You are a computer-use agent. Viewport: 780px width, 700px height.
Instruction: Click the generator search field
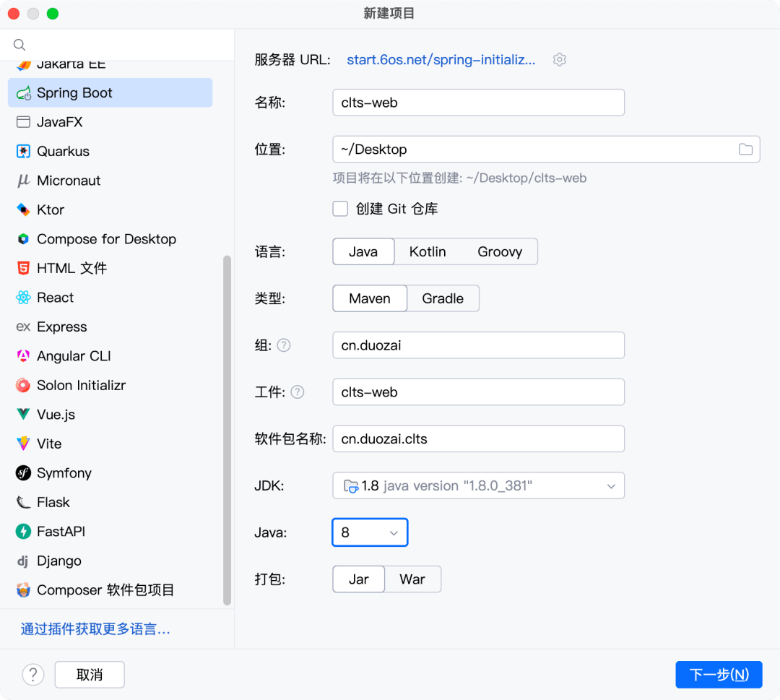pos(117,45)
